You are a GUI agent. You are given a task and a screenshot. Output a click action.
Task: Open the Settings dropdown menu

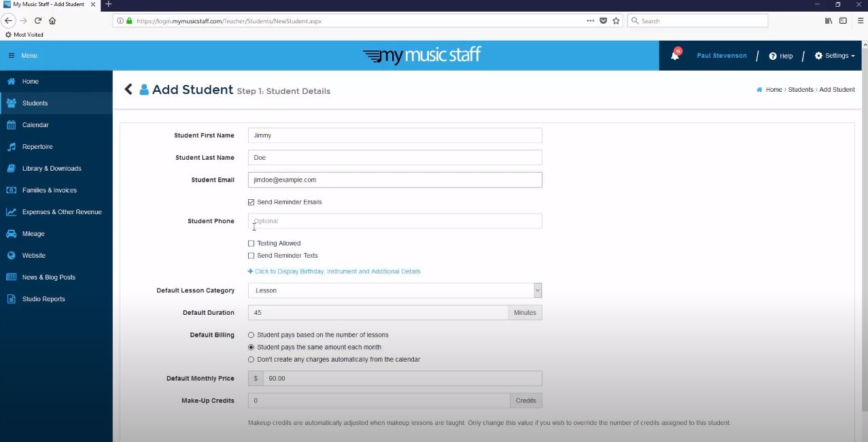(x=835, y=56)
